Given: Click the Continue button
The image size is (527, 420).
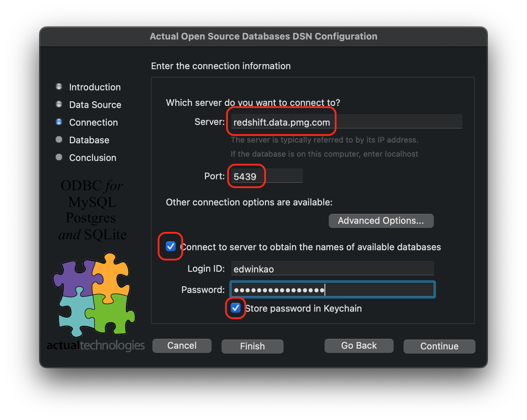Looking at the screenshot, I should (440, 346).
